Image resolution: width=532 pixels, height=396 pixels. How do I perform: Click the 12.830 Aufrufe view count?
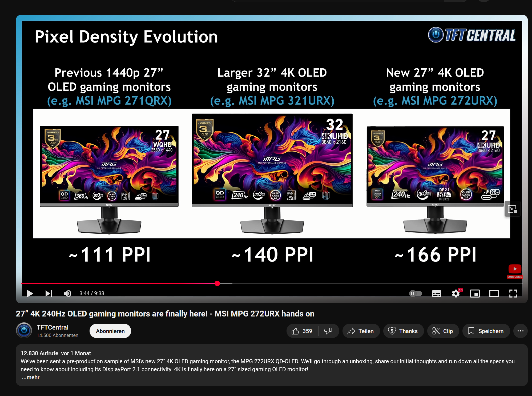(x=39, y=353)
